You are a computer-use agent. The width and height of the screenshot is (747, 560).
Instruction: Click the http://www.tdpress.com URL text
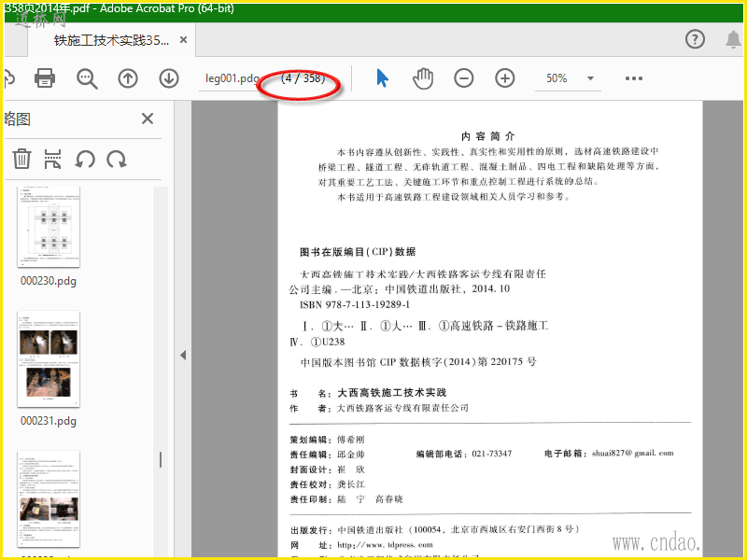point(385,545)
